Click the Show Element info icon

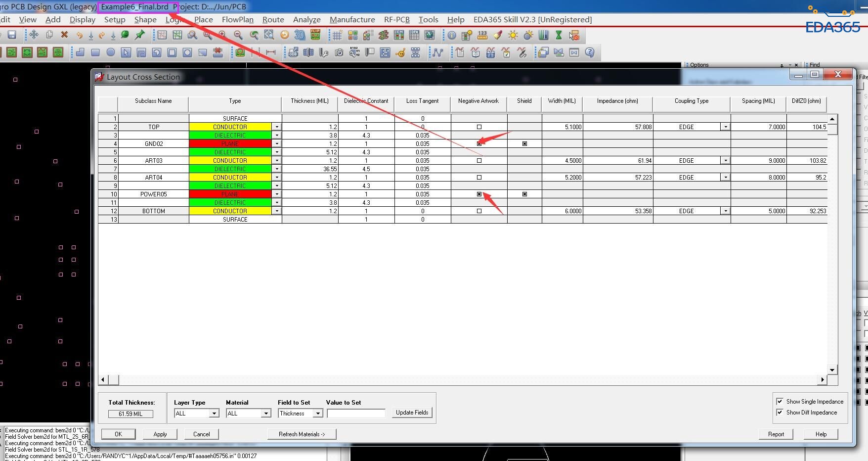click(x=452, y=35)
